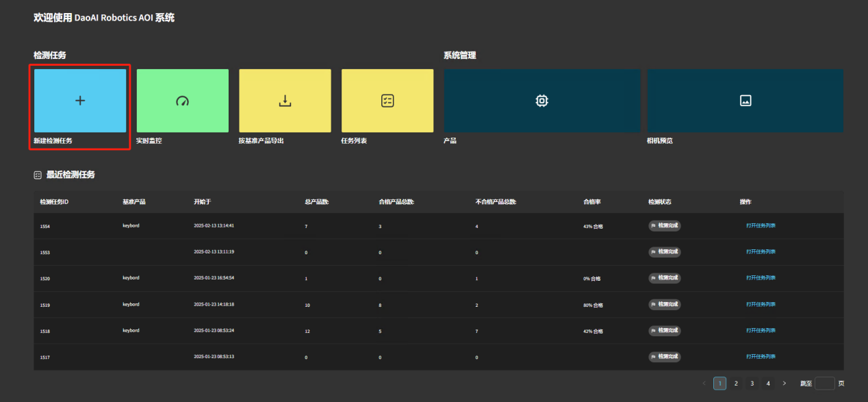
Task: Click the 总产品数 column header
Action: click(x=316, y=202)
